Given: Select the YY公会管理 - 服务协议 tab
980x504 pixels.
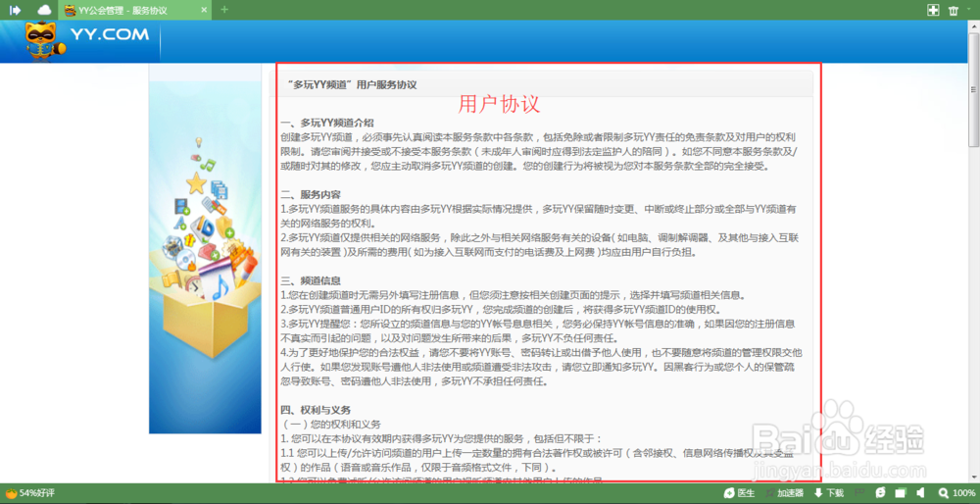Looking at the screenshot, I should tap(134, 10).
